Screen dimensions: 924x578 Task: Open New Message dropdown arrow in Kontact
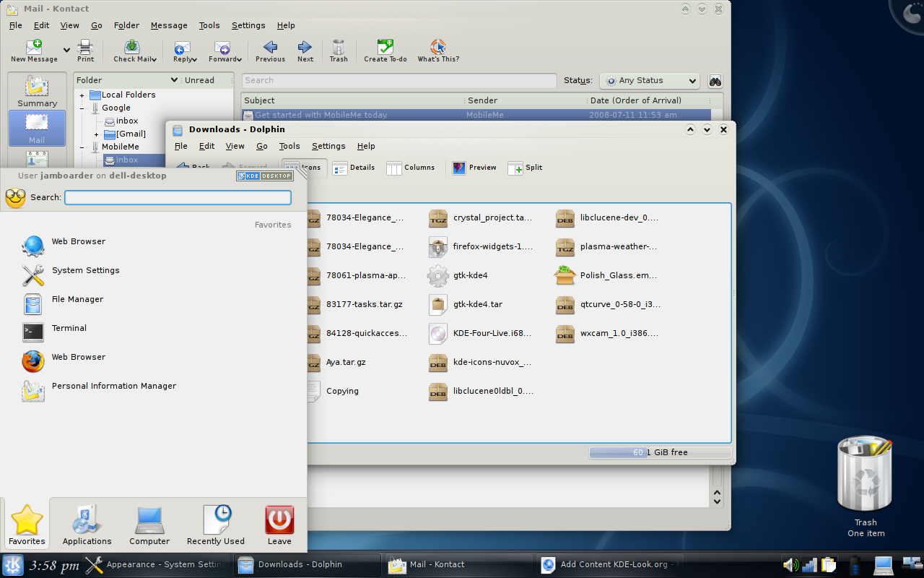pos(66,50)
